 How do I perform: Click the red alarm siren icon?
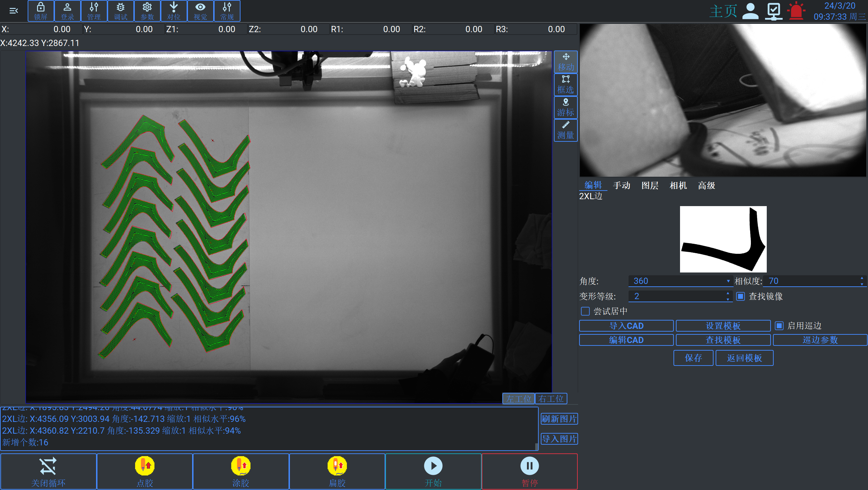[796, 11]
